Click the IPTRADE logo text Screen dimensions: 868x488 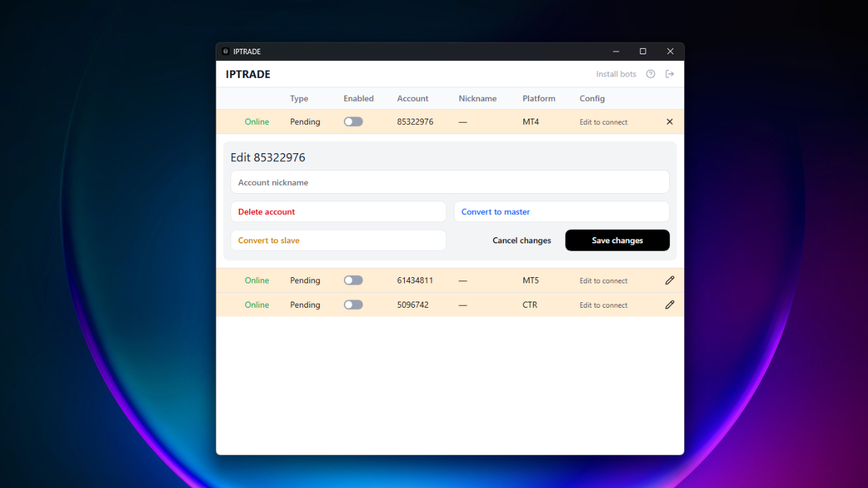pyautogui.click(x=247, y=74)
